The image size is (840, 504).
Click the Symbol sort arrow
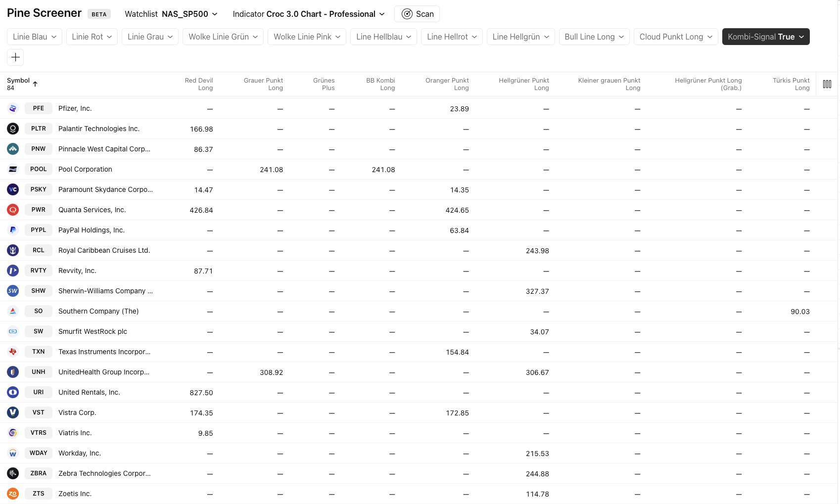click(x=35, y=84)
